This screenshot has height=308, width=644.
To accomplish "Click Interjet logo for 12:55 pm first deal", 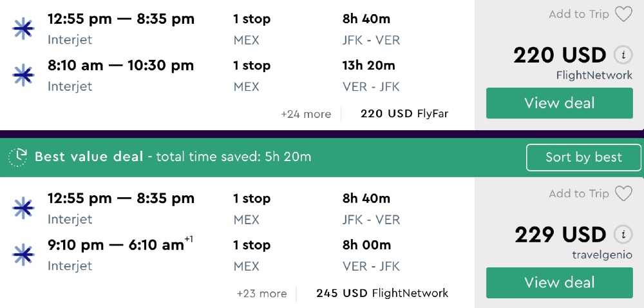I will tap(23, 29).
